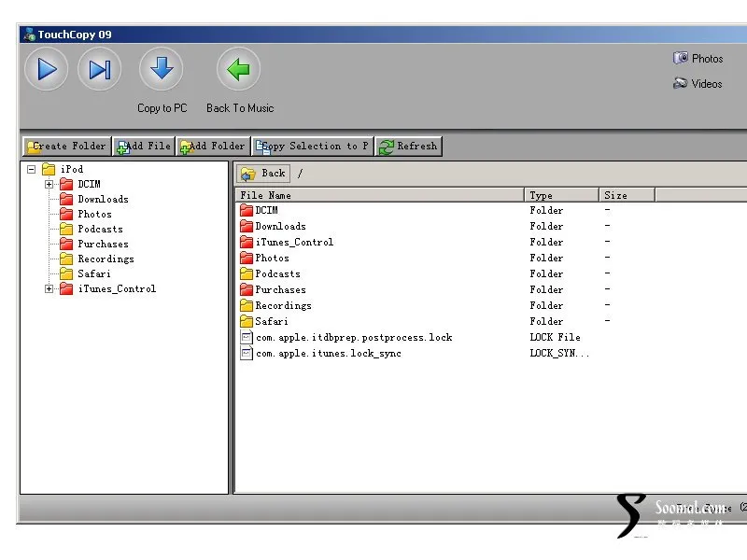Click the Podcasts folder icon in tree
The image size is (747, 560).
pyautogui.click(x=66, y=229)
